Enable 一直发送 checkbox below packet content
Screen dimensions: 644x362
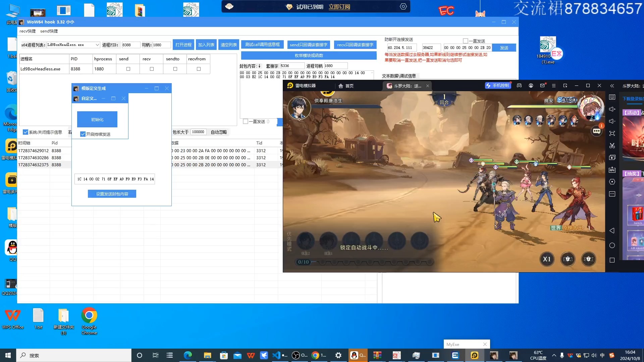pos(246,121)
